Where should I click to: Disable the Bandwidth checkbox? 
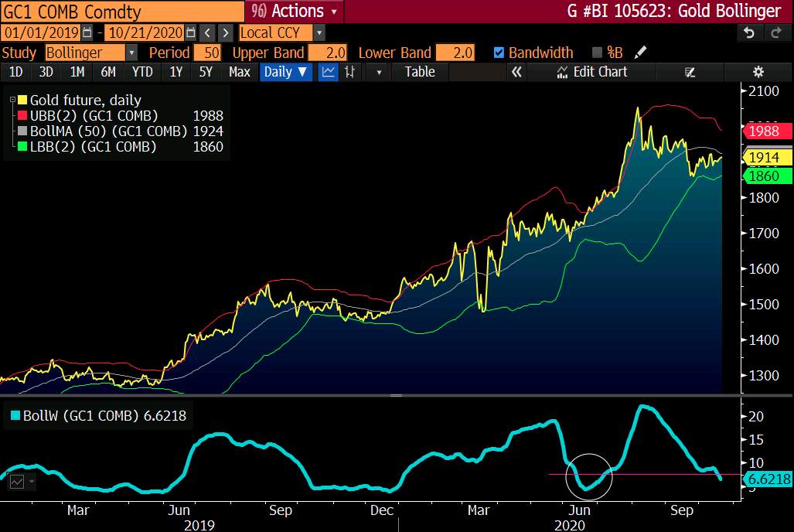[499, 53]
